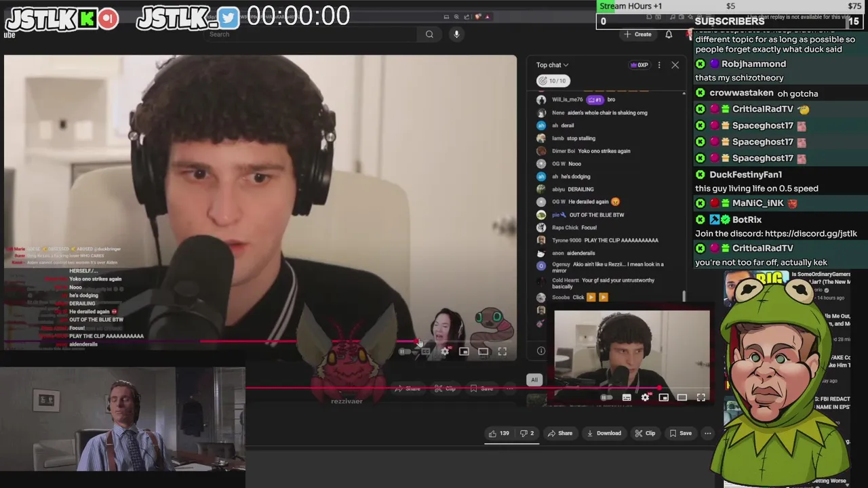Click Will_is_me76's chat avatar

(x=541, y=100)
